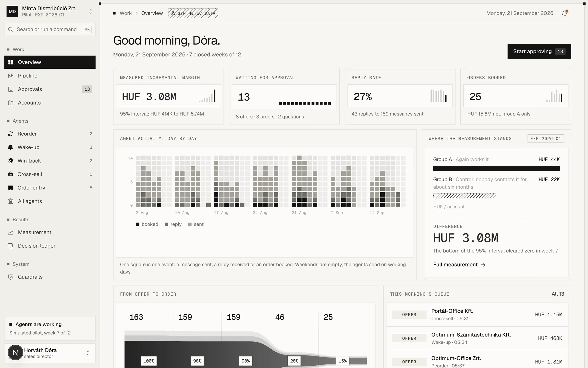
Task: Click the Accounts building icon
Action: pyautogui.click(x=11, y=103)
